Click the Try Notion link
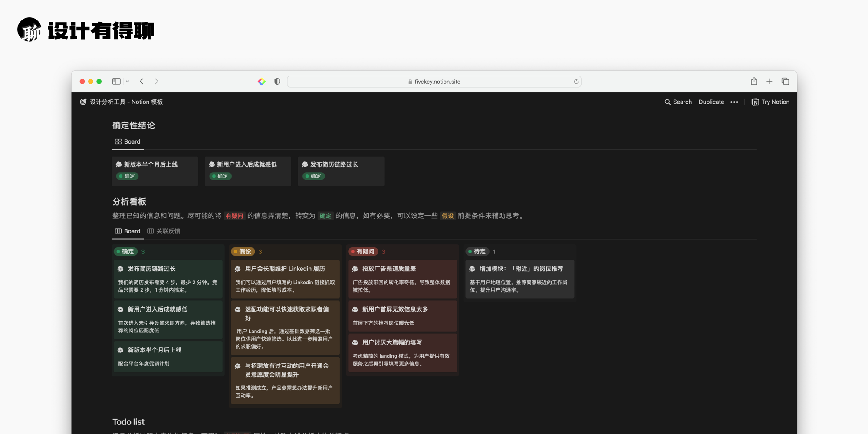Viewport: 868px width, 434px height. [770, 102]
